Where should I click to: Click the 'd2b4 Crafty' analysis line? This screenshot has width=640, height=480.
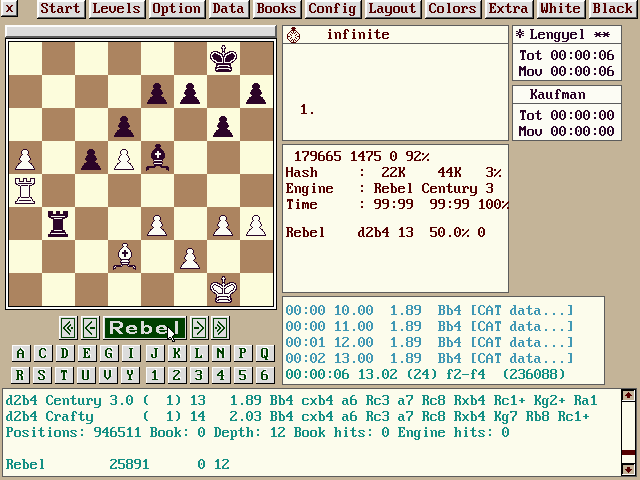pyautogui.click(x=297, y=416)
